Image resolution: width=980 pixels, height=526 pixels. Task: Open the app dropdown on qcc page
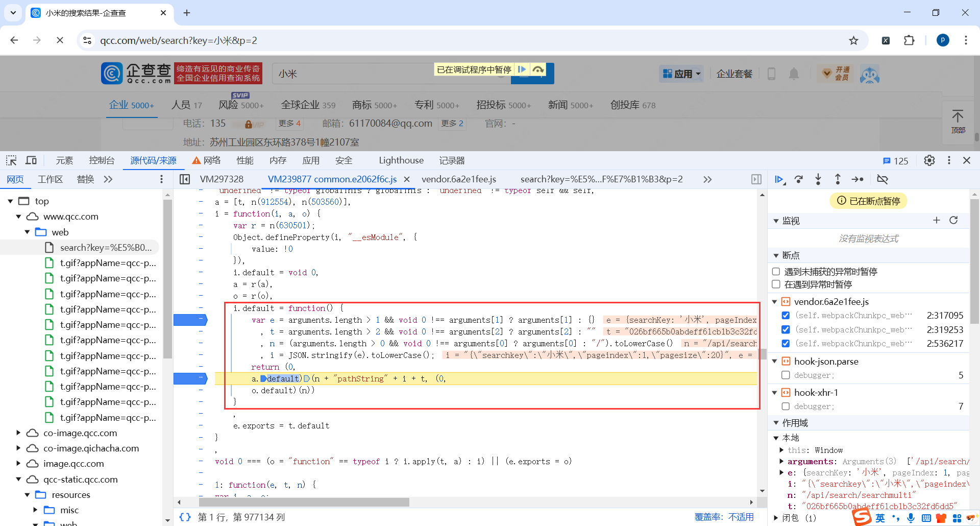pyautogui.click(x=681, y=74)
